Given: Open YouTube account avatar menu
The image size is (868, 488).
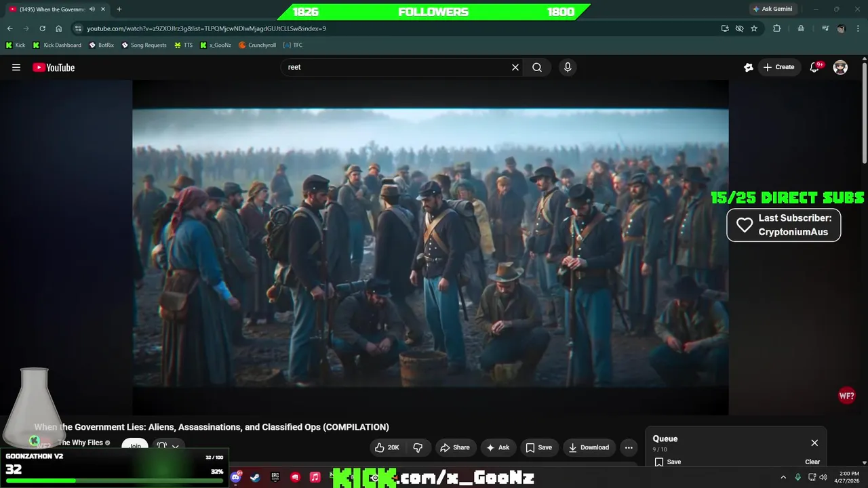Looking at the screenshot, I should tap(840, 67).
